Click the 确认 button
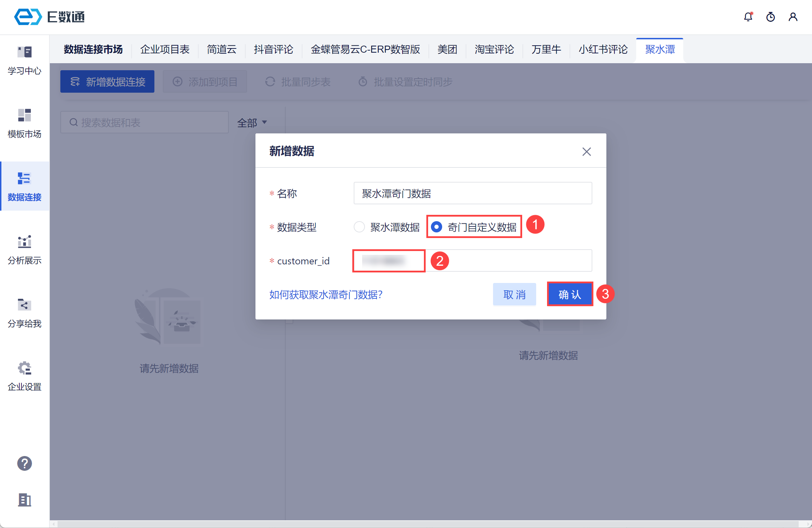Image resolution: width=812 pixels, height=528 pixels. point(570,294)
